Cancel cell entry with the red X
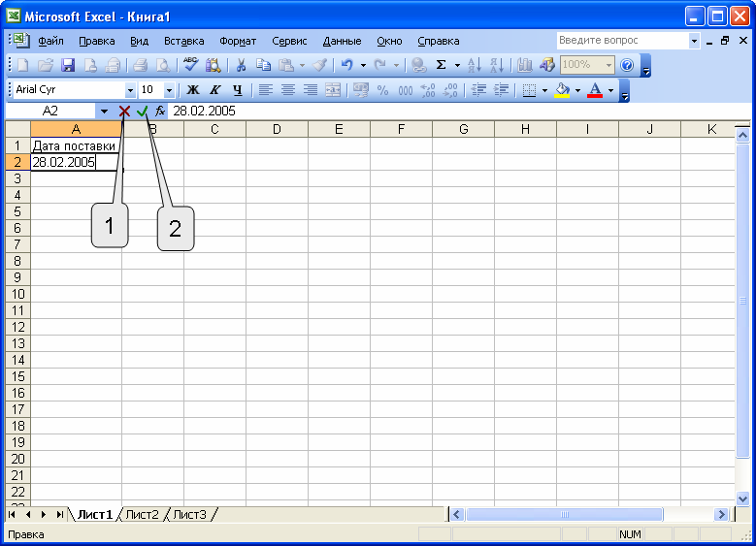Screen dimensions: 756x546 point(124,112)
